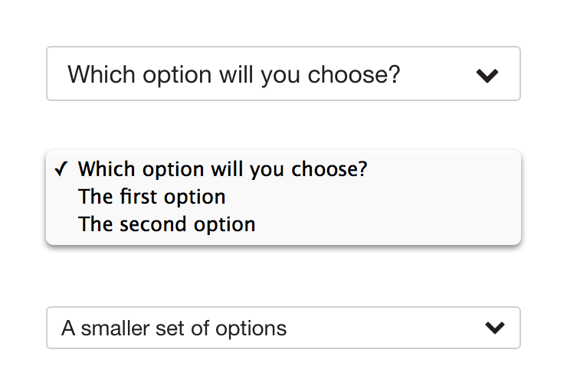
Task: Pick the checked "Which option will you choose?" entry
Action: [222, 169]
